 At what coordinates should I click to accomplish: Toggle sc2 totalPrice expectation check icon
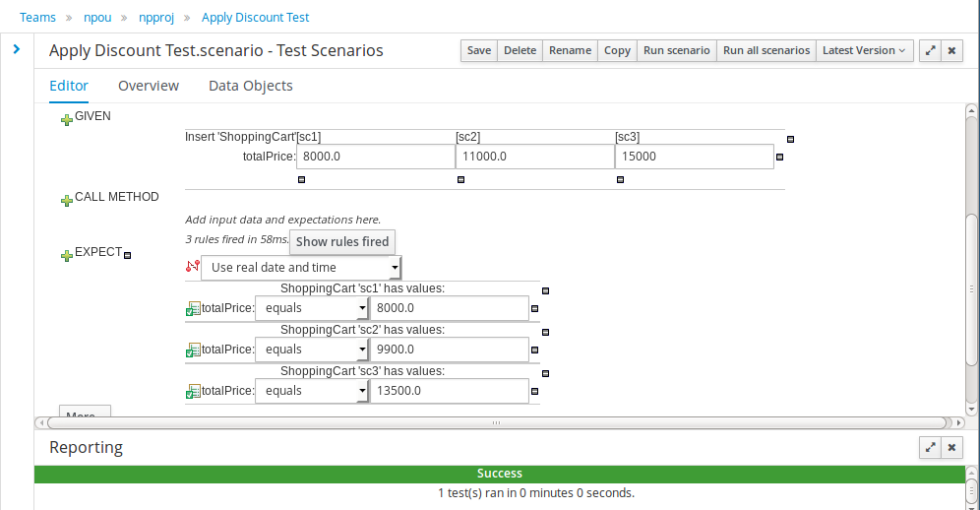point(193,350)
